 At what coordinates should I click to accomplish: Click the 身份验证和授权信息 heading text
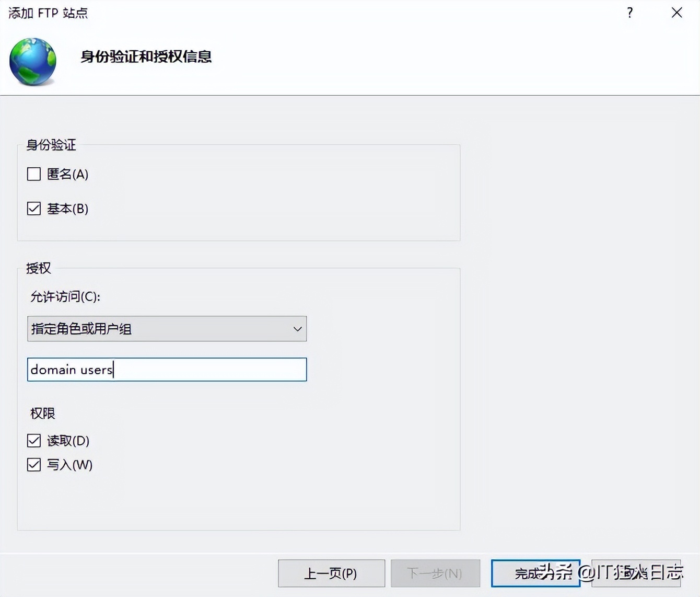pos(146,56)
